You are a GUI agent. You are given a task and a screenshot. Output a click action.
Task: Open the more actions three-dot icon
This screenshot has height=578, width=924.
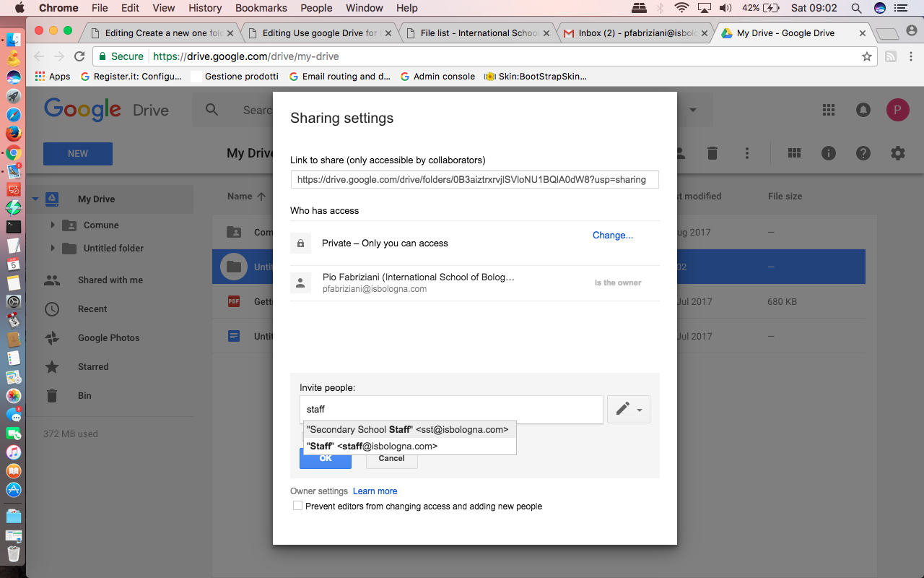pos(747,153)
